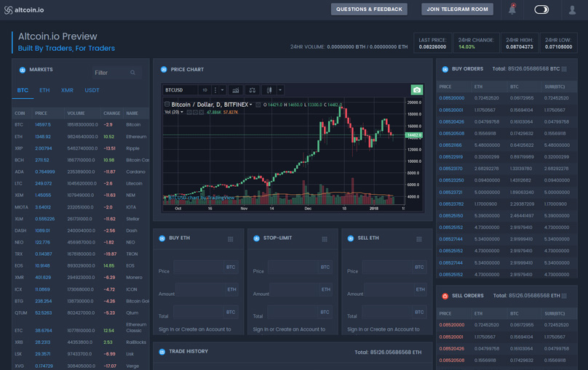The width and height of the screenshot is (588, 370).
Task: Click the 14482.0 price label on axis
Action: (414, 135)
